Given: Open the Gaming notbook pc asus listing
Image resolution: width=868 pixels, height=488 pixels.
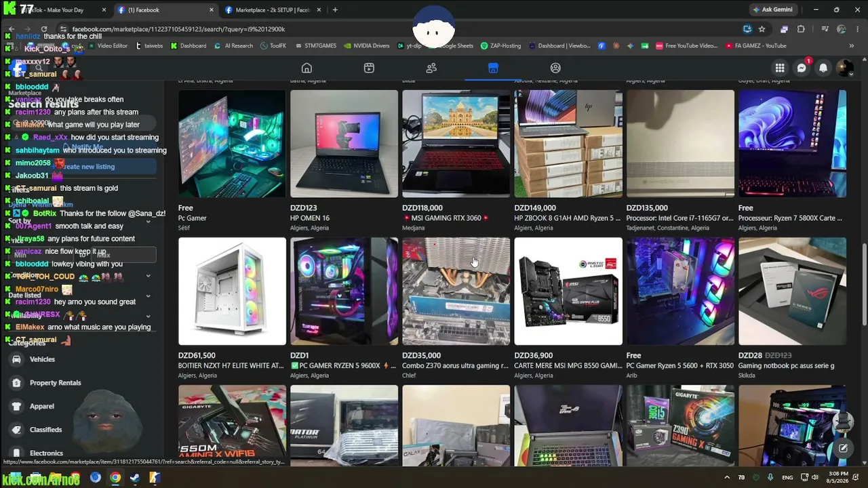Looking at the screenshot, I should 786,366.
